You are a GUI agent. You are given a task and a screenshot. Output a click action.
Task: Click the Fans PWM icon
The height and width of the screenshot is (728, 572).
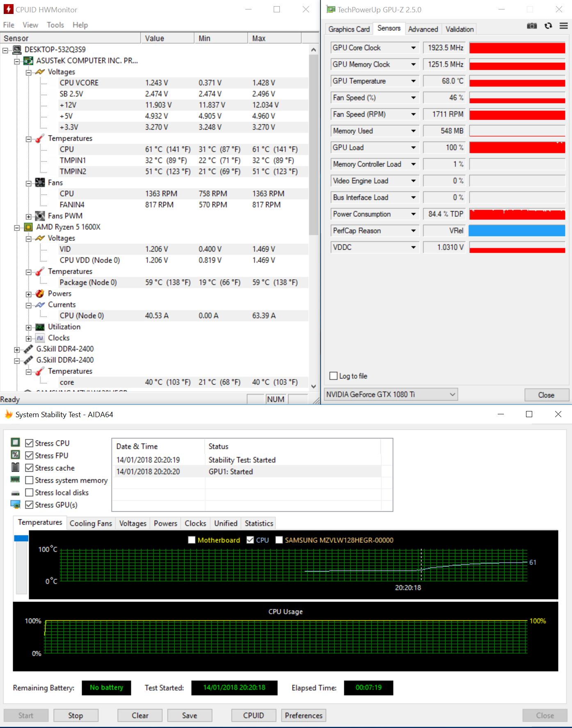(x=40, y=216)
